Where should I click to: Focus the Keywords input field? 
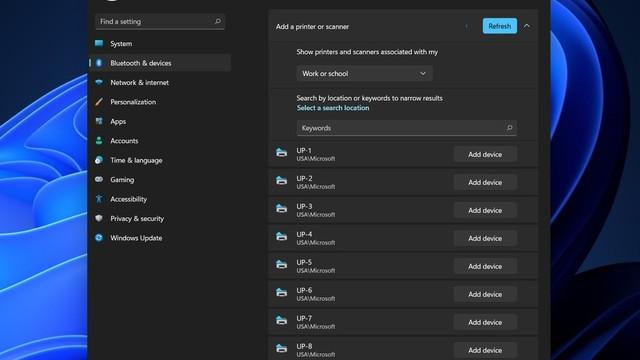(x=407, y=128)
